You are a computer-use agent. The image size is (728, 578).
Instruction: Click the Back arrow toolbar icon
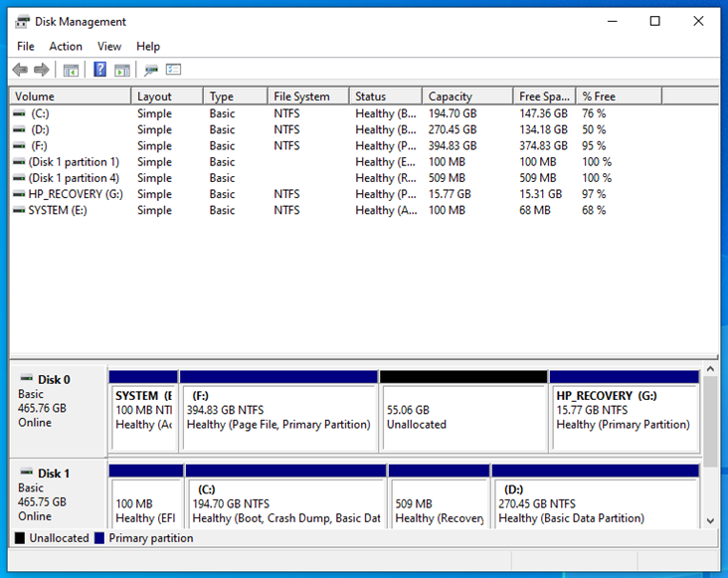coord(20,70)
